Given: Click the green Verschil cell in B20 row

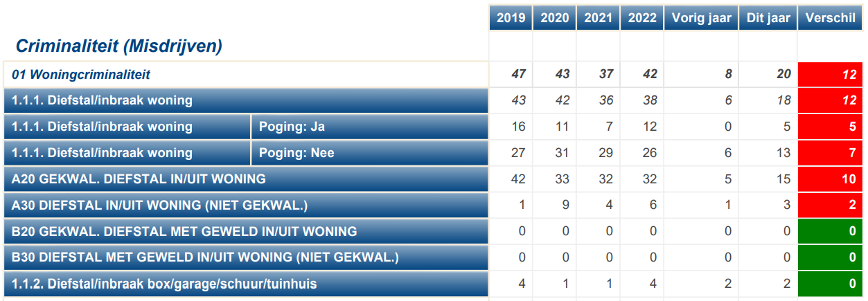Looking at the screenshot, I should 831,232.
